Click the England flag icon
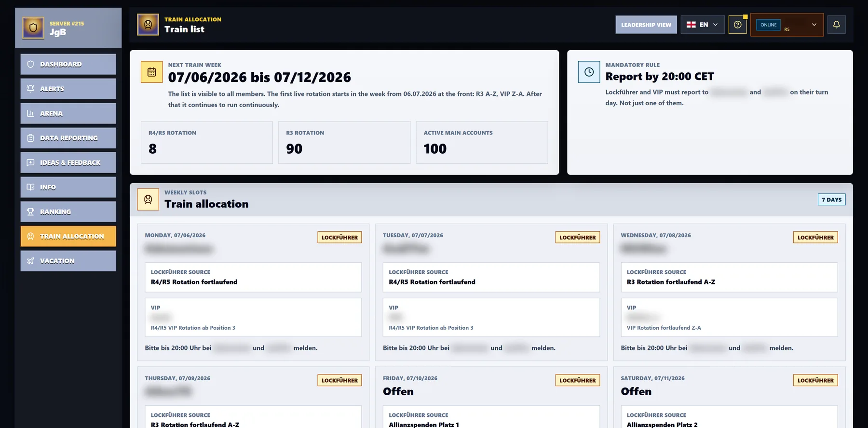Screen dimensions: 868x428 (x=691, y=25)
